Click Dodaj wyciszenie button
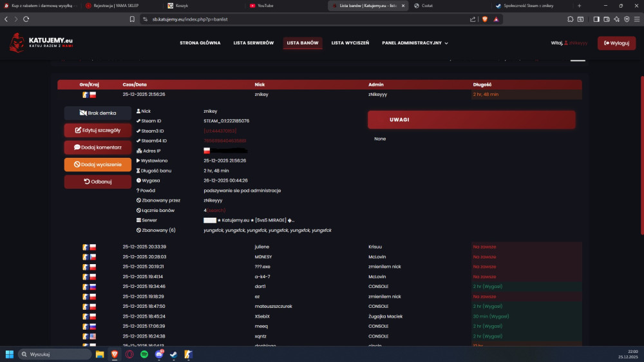This screenshot has width=644, height=362. pyautogui.click(x=98, y=165)
